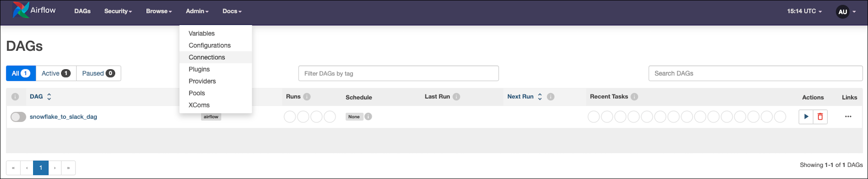Click the airflow tag label

point(211,117)
